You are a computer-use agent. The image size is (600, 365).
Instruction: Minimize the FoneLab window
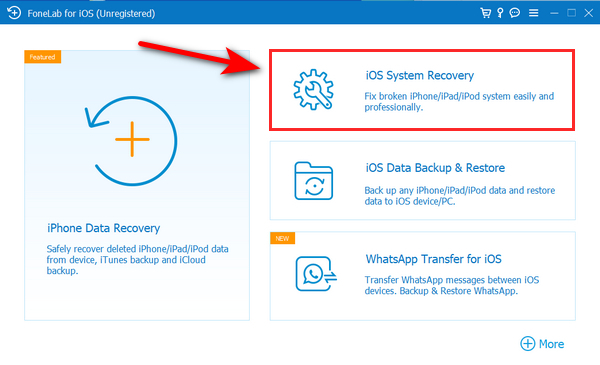pos(554,13)
